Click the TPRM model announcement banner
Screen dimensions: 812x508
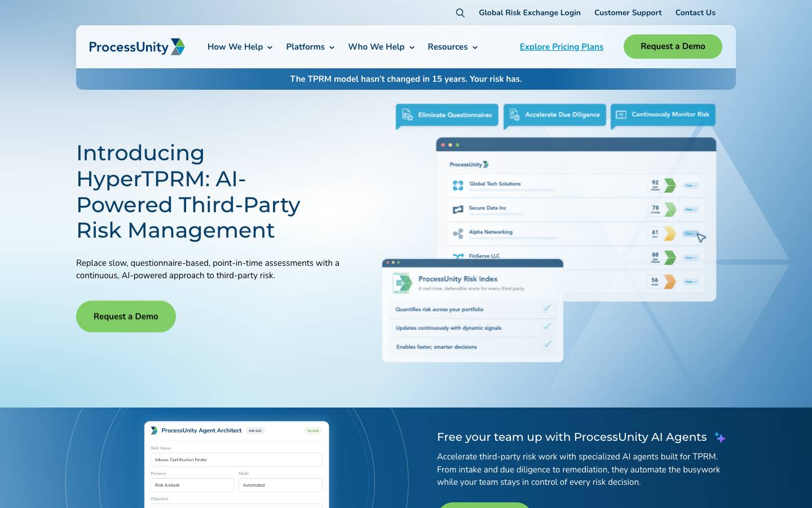406,79
